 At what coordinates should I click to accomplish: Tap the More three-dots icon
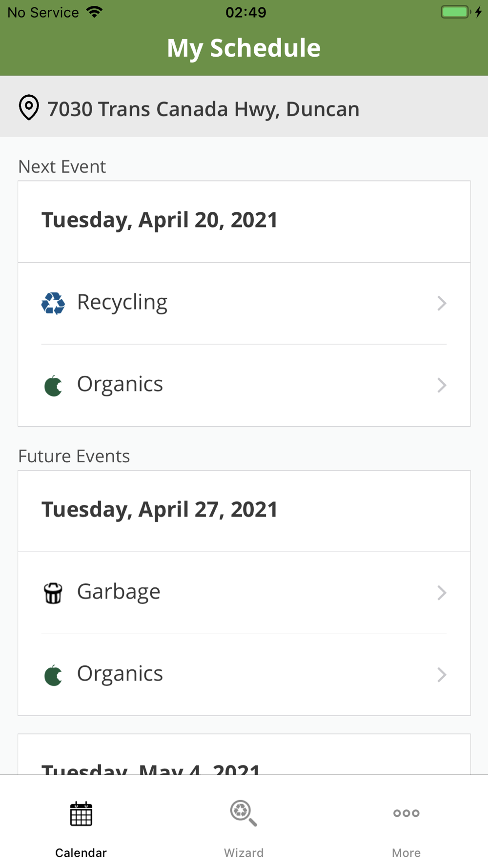(x=406, y=813)
